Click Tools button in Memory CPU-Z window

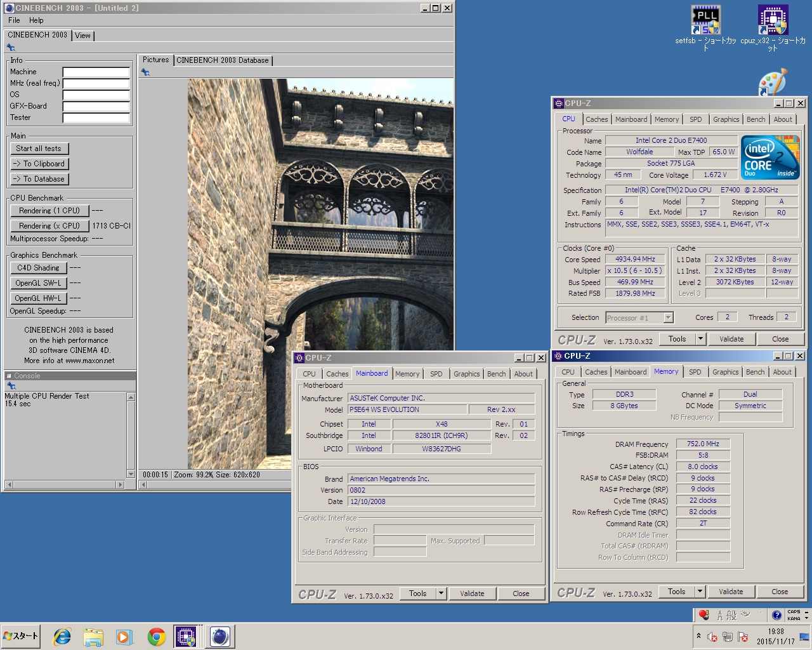(677, 592)
